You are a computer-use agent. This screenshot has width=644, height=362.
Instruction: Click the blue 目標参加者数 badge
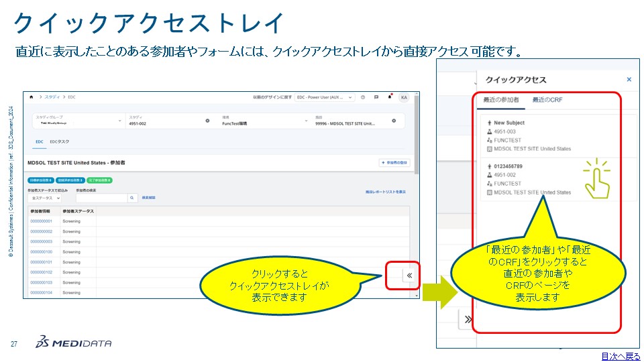(x=41, y=180)
